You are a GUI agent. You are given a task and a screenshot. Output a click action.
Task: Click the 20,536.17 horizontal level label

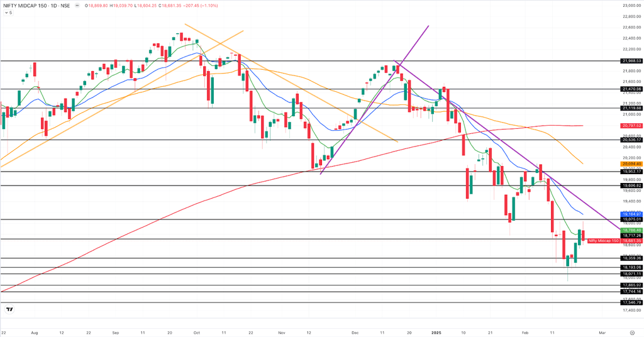[x=631, y=140]
